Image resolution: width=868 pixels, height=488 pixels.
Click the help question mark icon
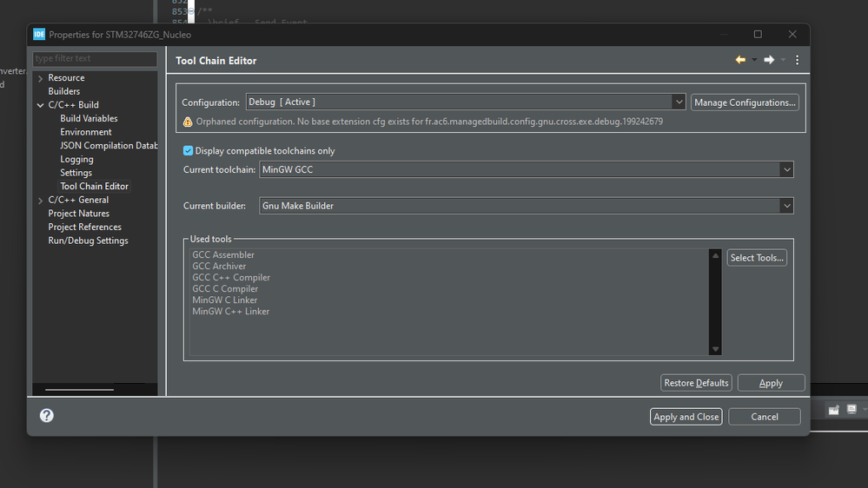point(47,416)
